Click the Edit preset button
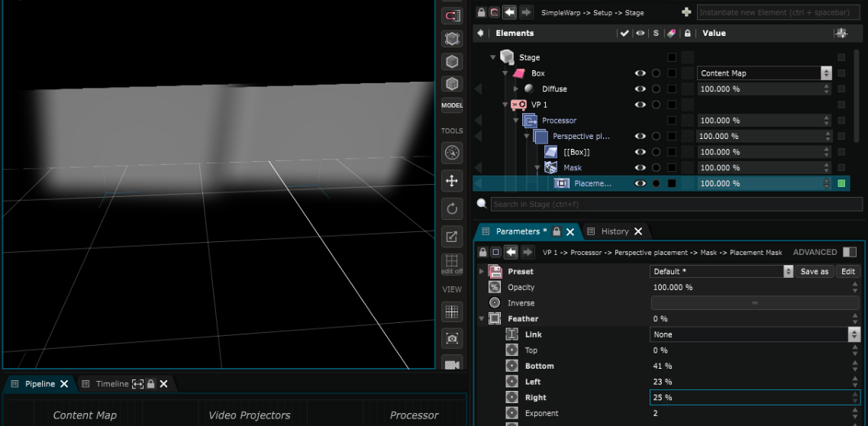This screenshot has height=426, width=868. click(848, 272)
